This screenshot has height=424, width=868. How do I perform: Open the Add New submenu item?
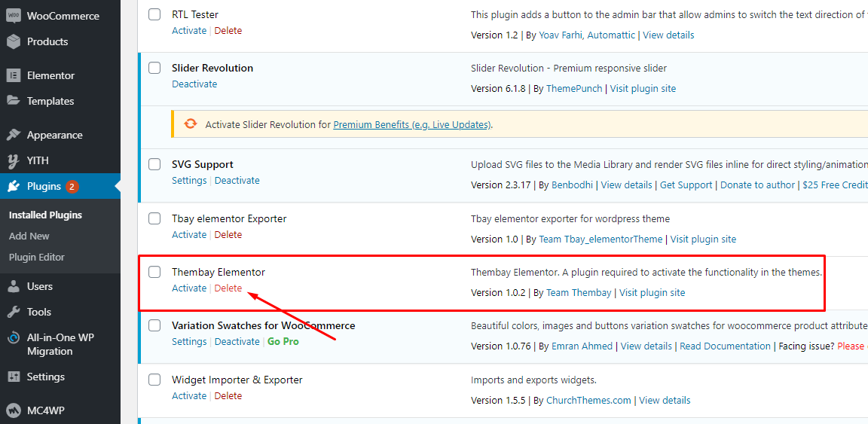coord(29,236)
